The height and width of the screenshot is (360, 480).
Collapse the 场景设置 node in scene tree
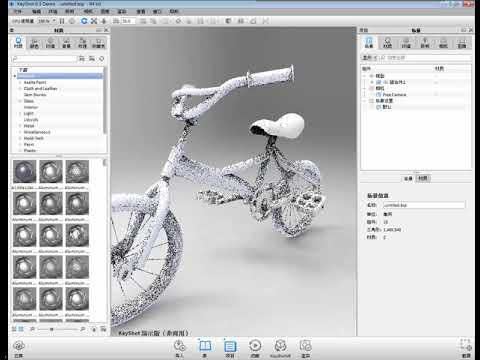coord(364,101)
